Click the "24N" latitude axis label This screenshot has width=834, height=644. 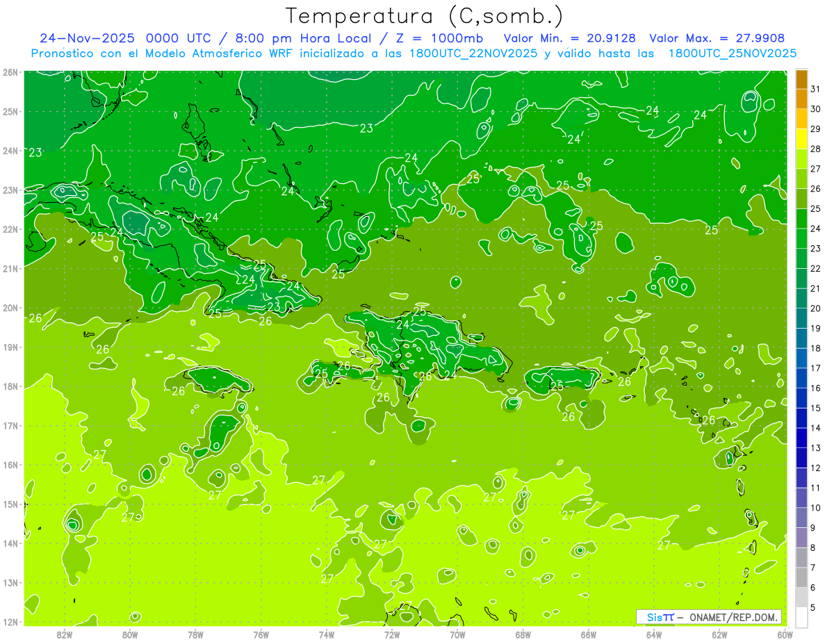(x=10, y=151)
